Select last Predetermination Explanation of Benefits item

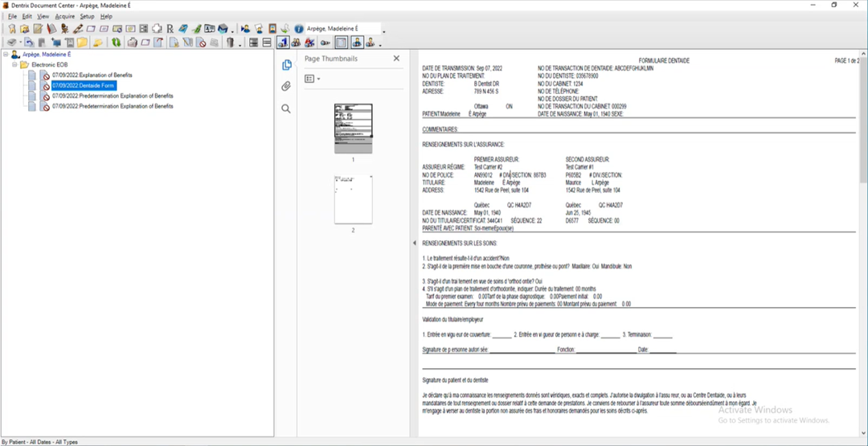[x=113, y=106]
